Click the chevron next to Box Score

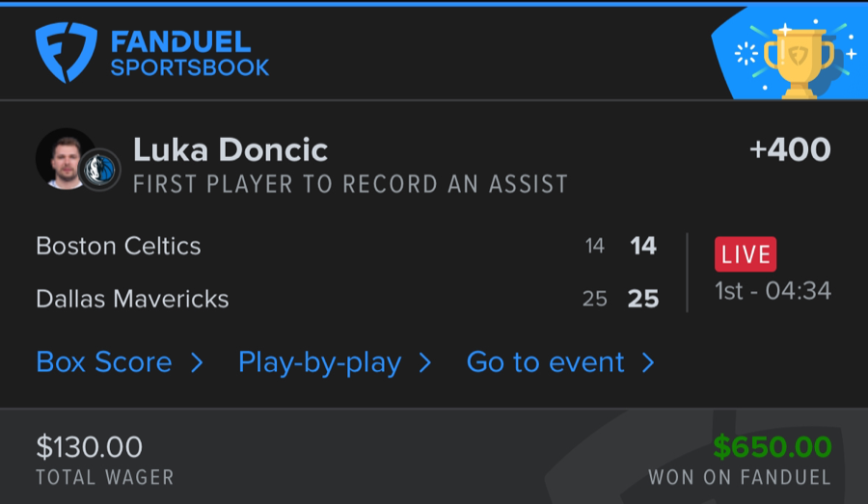(x=197, y=362)
